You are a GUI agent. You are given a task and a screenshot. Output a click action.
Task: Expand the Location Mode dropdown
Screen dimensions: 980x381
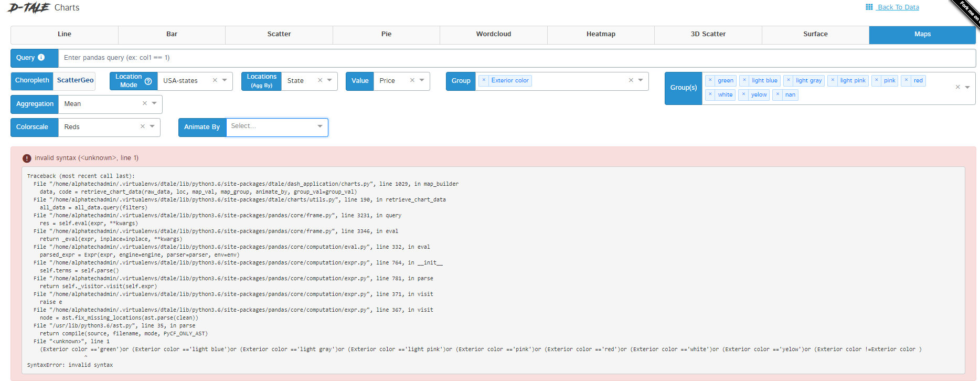click(225, 80)
